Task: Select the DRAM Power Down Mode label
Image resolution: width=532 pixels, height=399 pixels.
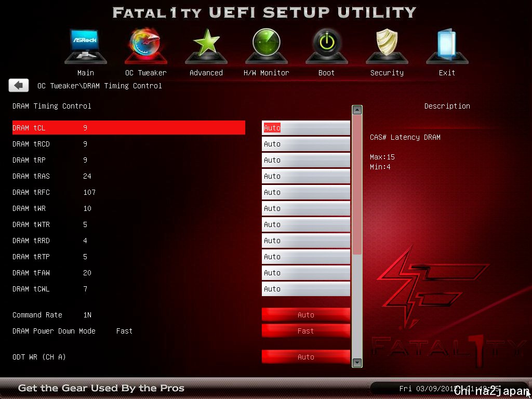Action: (x=54, y=331)
